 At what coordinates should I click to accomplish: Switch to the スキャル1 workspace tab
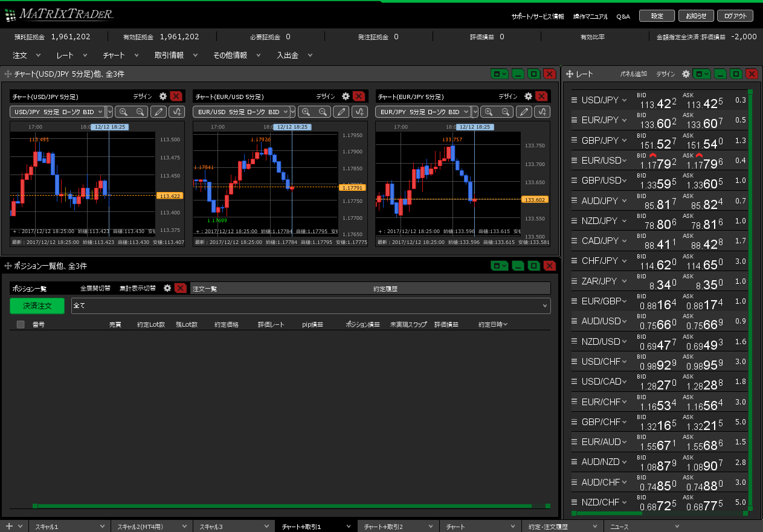69,527
